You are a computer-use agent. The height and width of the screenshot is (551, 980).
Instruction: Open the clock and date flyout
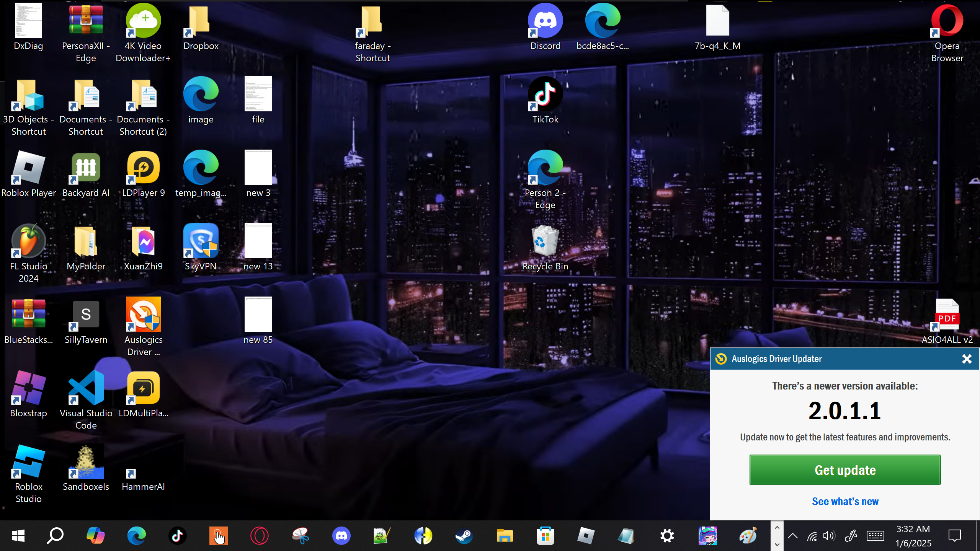click(x=913, y=536)
